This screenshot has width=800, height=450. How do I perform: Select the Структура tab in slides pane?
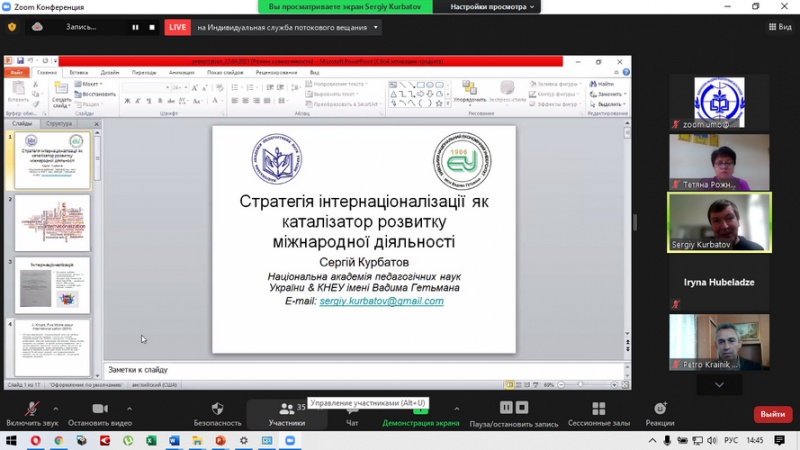click(x=59, y=124)
